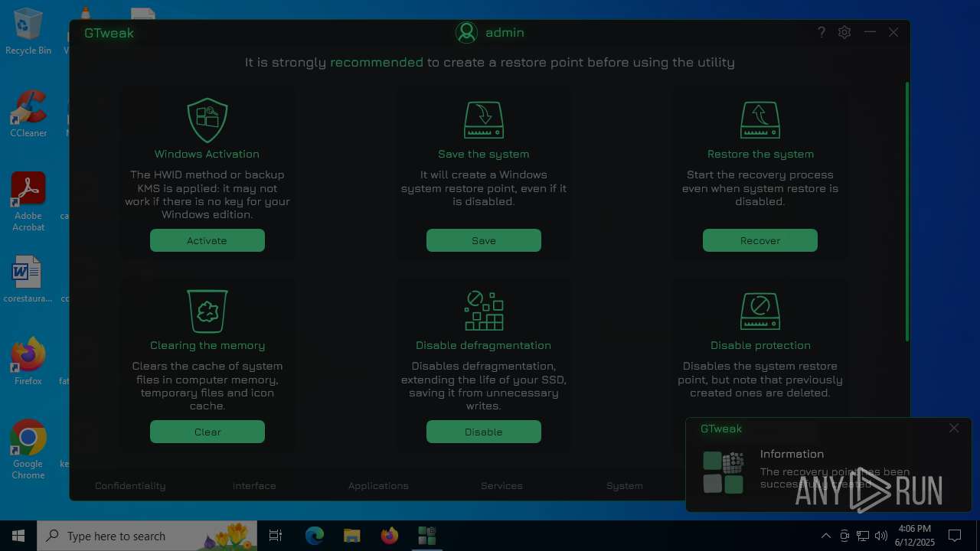Open GTweak settings gear
The image size is (980, 551).
[x=844, y=32]
